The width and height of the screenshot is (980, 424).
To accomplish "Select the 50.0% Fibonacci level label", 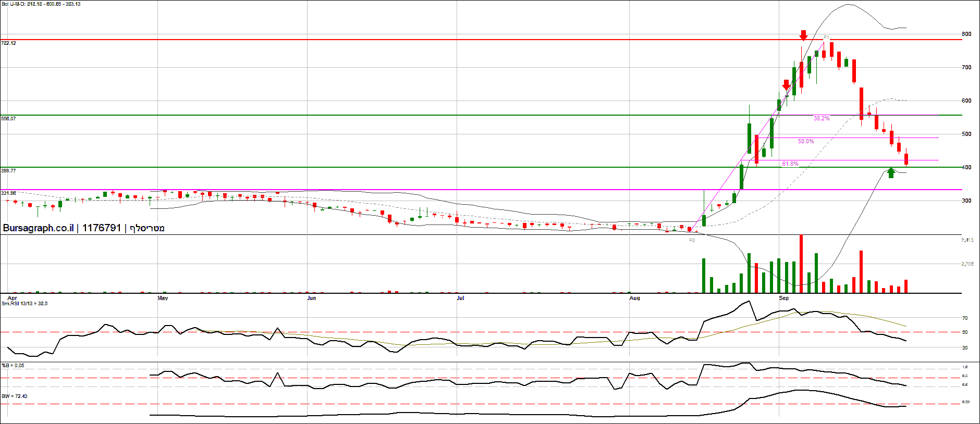I will [806, 142].
